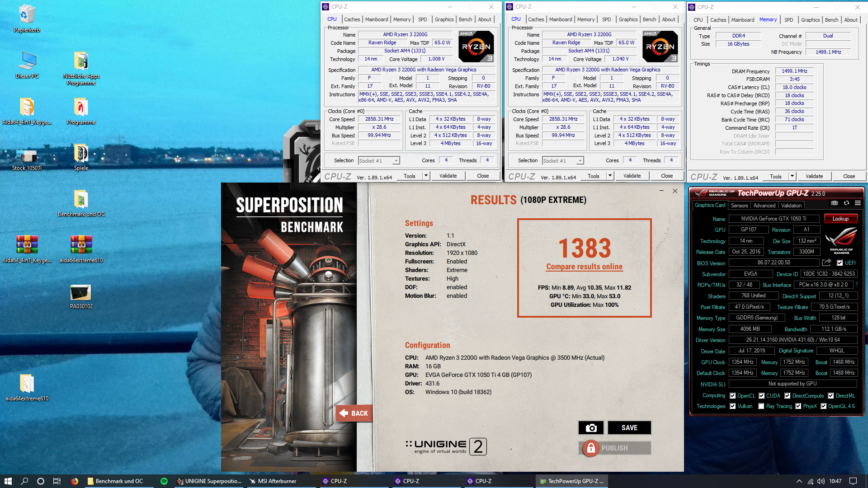Click Lookup button in GPU-Z
Viewport: 868px width, 488px height.
840,219
